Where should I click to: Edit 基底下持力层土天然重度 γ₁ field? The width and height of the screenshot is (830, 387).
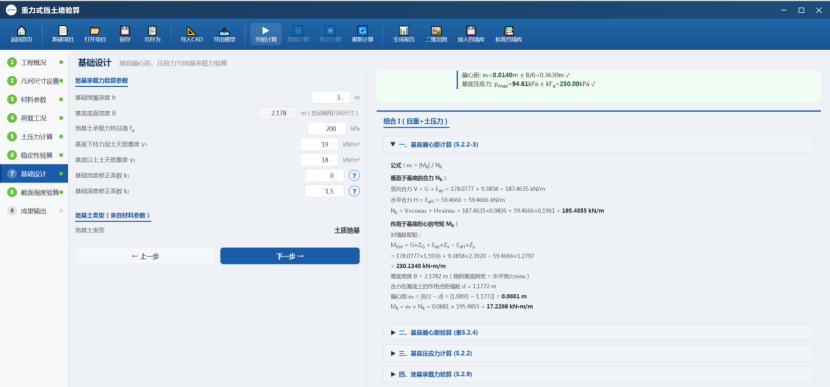[319, 145]
